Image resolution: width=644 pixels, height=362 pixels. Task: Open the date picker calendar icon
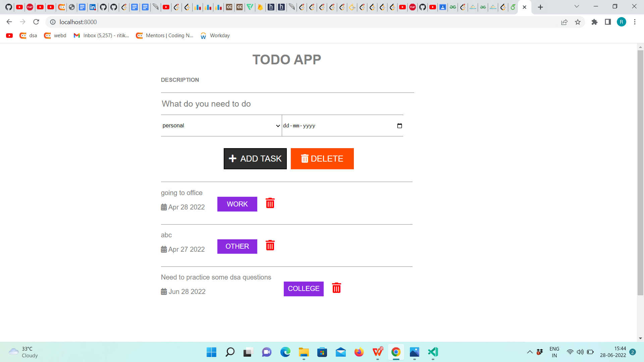click(399, 126)
